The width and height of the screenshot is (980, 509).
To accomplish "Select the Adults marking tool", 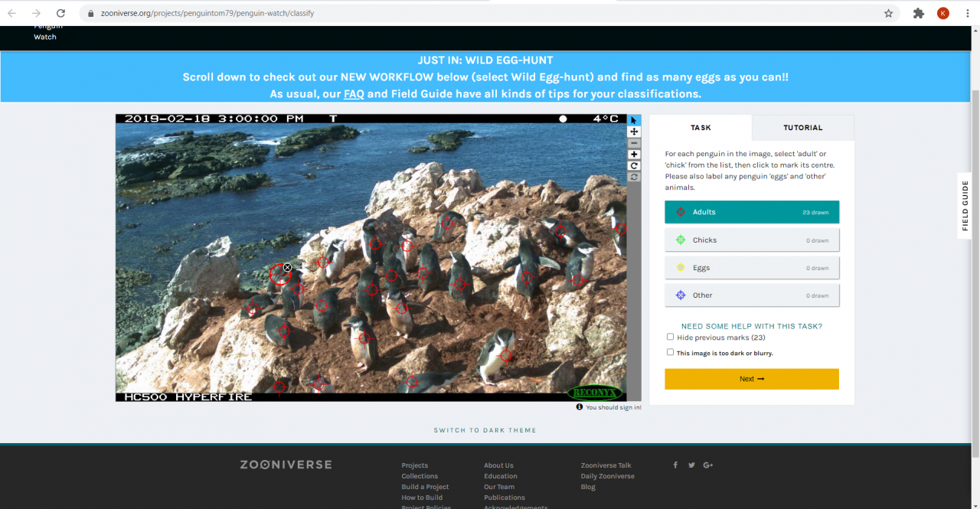I will click(752, 212).
